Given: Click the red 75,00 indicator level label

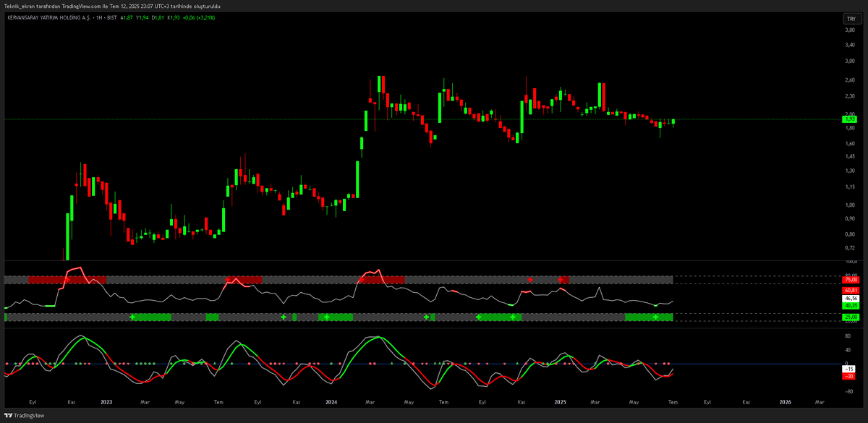Looking at the screenshot, I should point(851,279).
